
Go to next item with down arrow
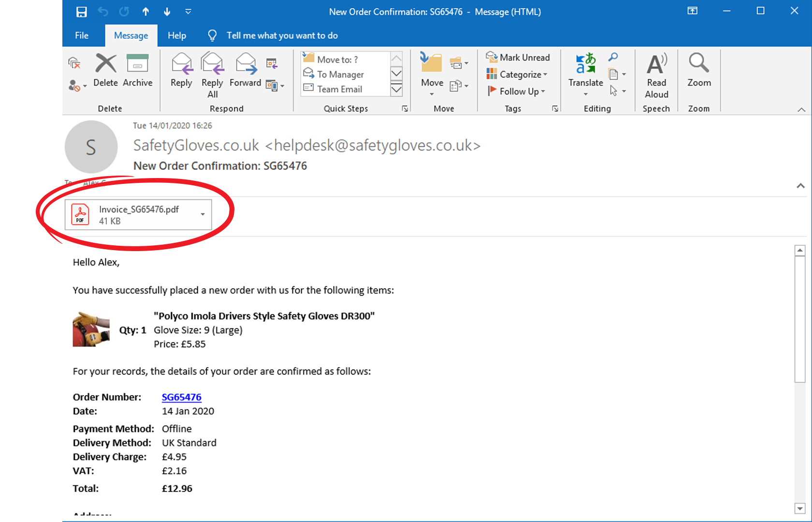click(167, 12)
